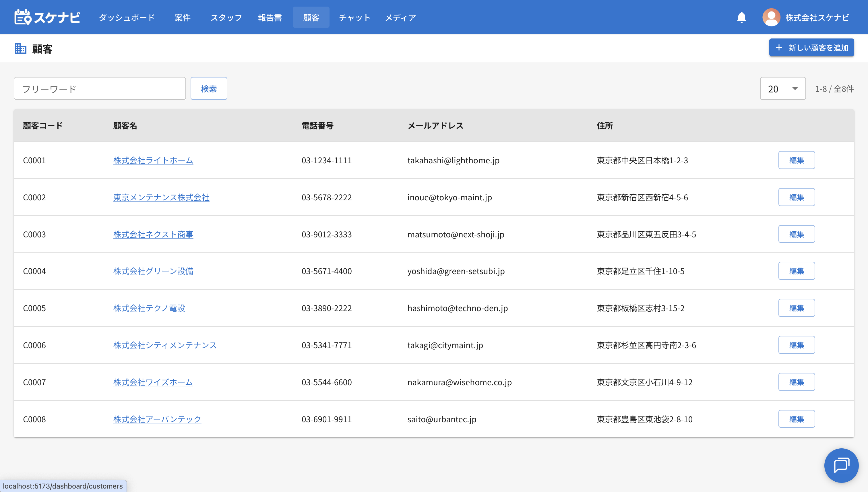Open the 20 per-page dropdown
Screen dimensions: 868x492
coord(782,88)
